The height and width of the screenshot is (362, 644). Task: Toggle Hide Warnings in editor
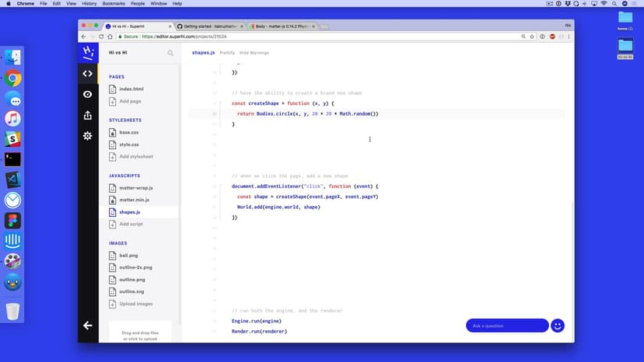[x=254, y=53]
